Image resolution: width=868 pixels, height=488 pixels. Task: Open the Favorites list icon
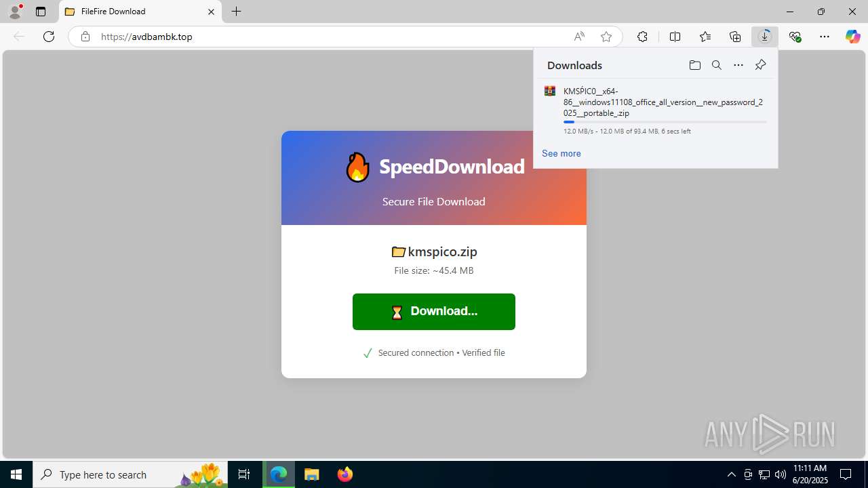click(705, 37)
